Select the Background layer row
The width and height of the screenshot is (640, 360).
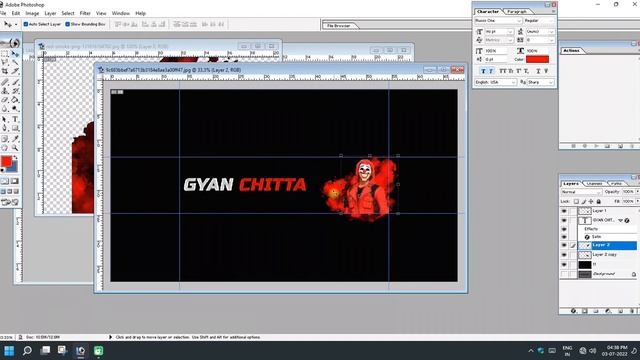coord(607,274)
